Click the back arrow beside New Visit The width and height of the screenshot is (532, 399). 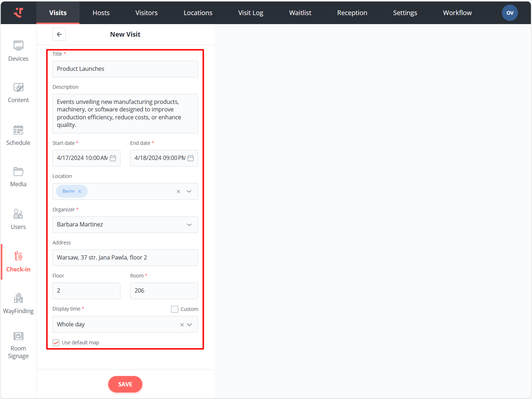pos(59,35)
